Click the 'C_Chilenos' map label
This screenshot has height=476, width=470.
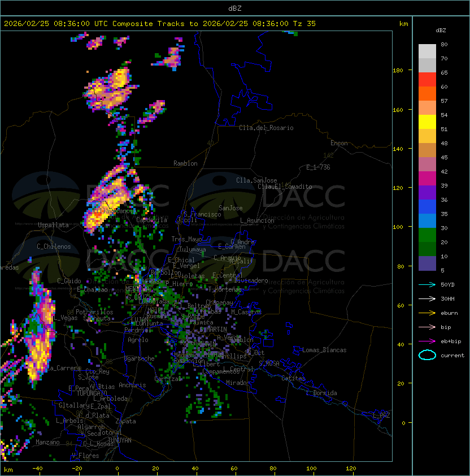pos(54,246)
